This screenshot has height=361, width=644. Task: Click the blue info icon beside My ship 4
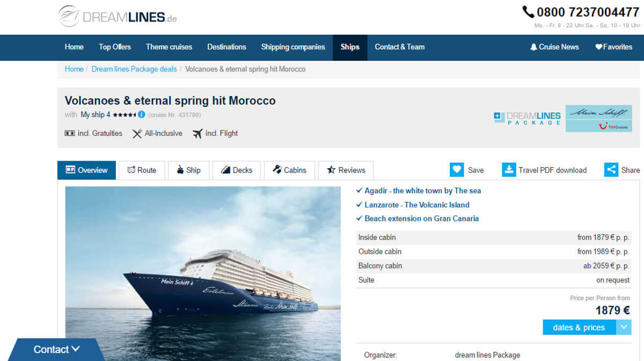click(142, 114)
